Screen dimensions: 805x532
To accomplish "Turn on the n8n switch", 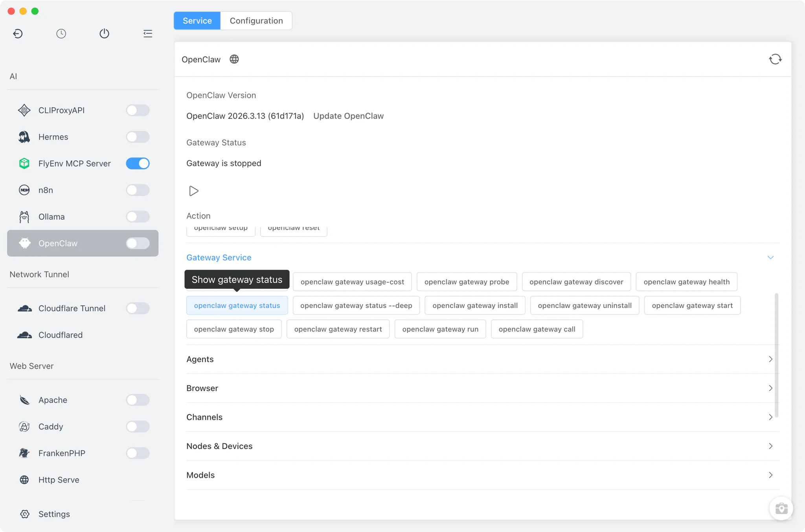I will pos(138,190).
